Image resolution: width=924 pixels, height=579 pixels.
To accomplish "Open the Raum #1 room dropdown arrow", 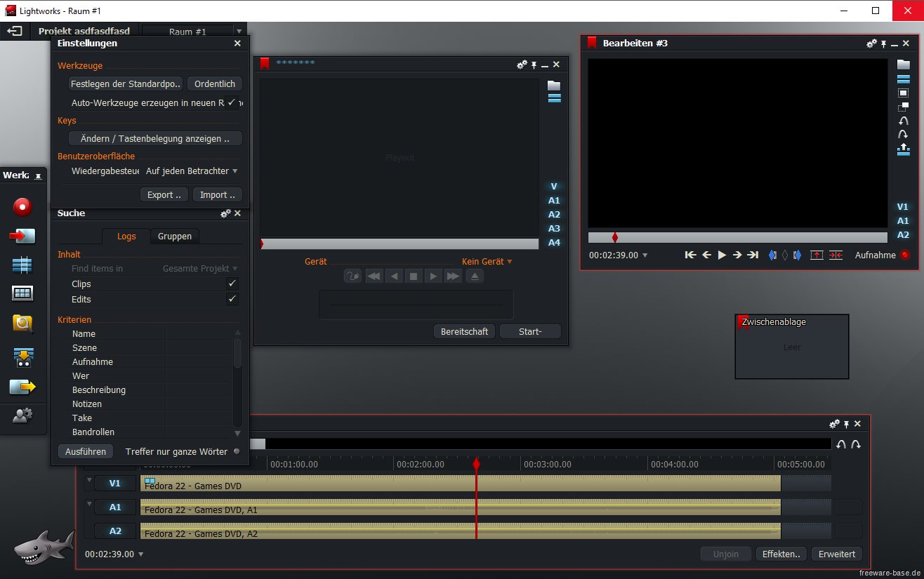I will click(239, 32).
